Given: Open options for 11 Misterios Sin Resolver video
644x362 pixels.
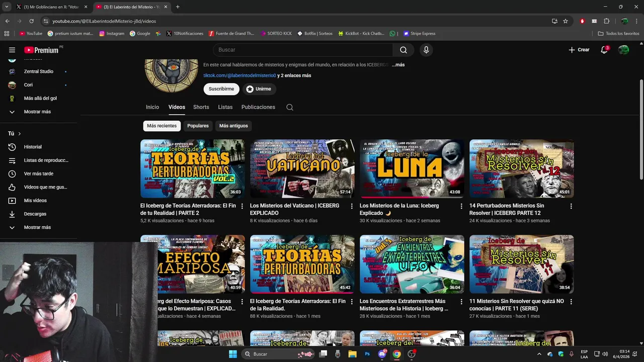Looking at the screenshot, I should (x=571, y=302).
